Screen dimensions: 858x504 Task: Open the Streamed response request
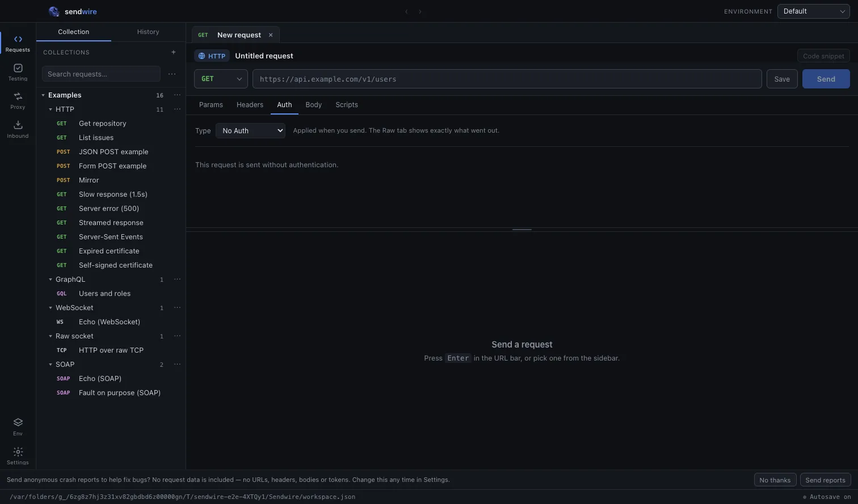[x=111, y=223]
